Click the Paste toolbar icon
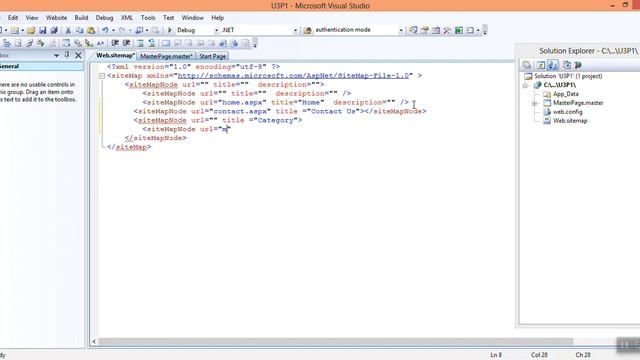The width and height of the screenshot is (640, 360). click(91, 30)
